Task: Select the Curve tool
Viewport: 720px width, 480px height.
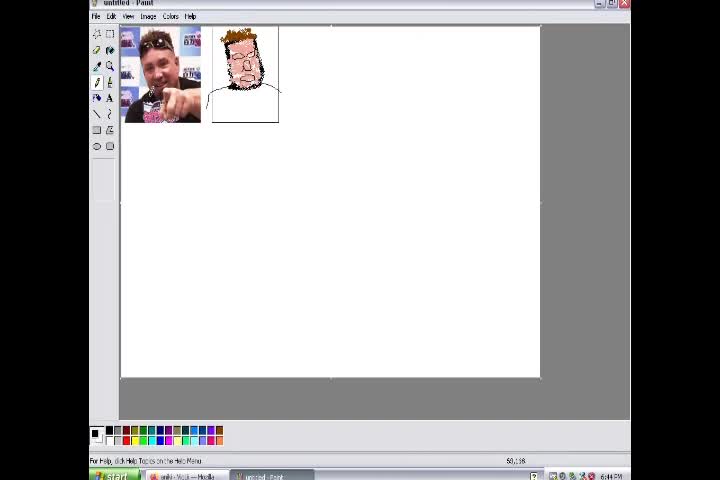Action: coord(110,114)
